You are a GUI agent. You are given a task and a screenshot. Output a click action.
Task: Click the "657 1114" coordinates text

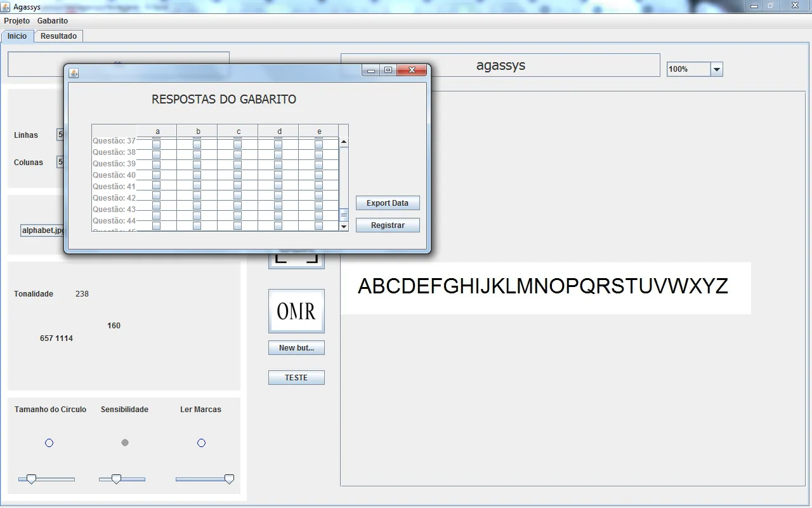(56, 338)
